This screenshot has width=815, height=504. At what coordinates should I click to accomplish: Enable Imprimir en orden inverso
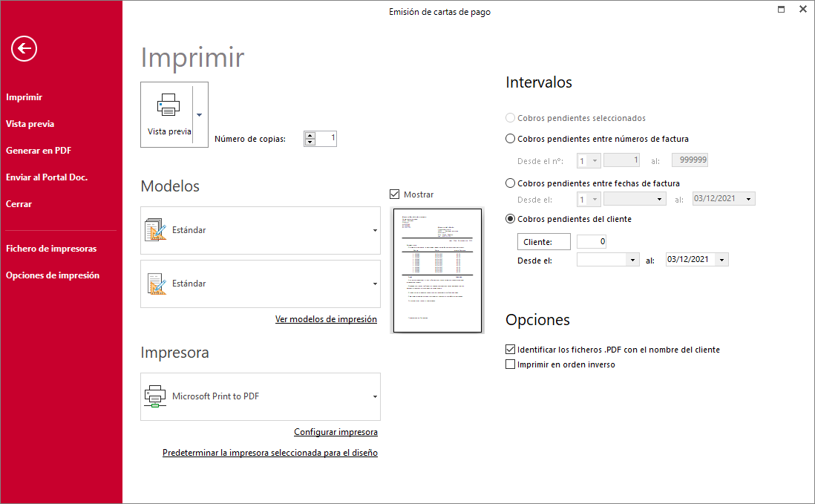tap(510, 364)
